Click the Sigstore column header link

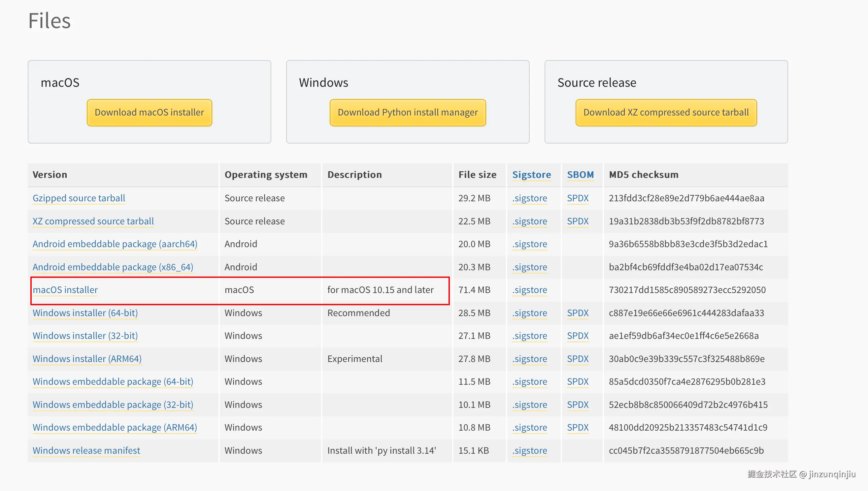[531, 174]
